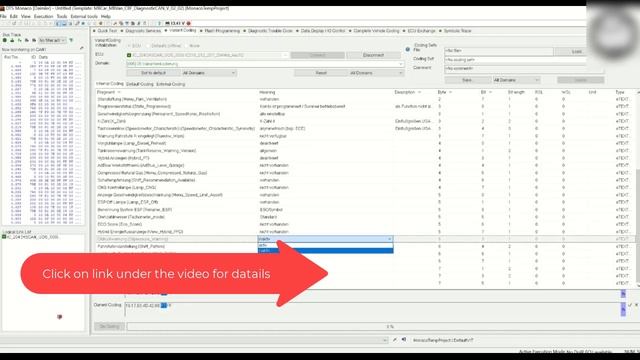Viewport: 640px width, 360px height.
Task: Click the Disconnect button
Action: tap(373, 55)
